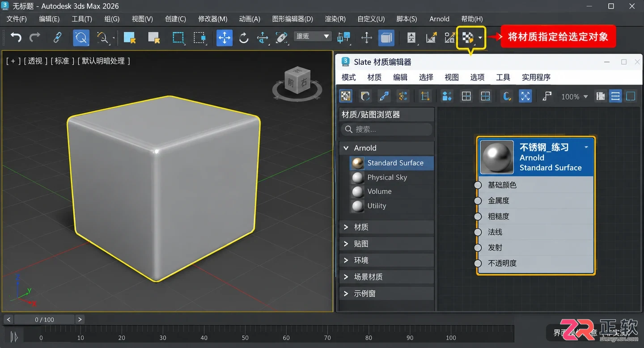644x348 pixels.
Task: Select Standard Surface material in browser
Action: pos(391,163)
